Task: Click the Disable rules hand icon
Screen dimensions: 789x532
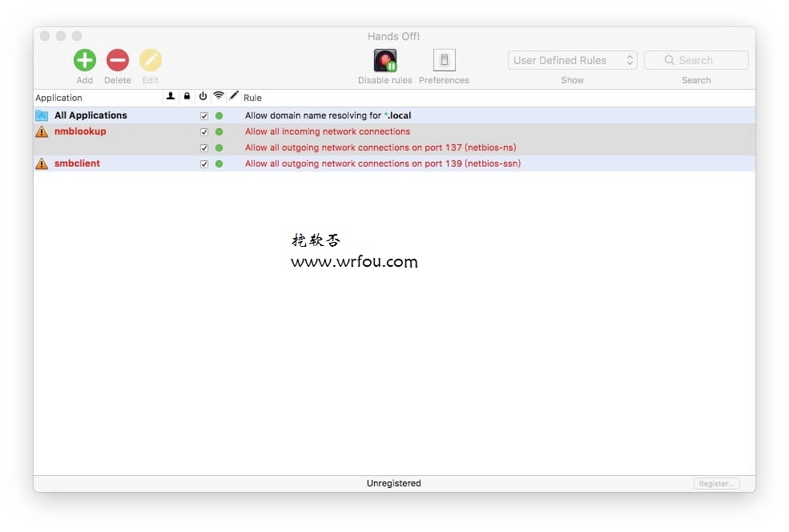Action: 385,60
